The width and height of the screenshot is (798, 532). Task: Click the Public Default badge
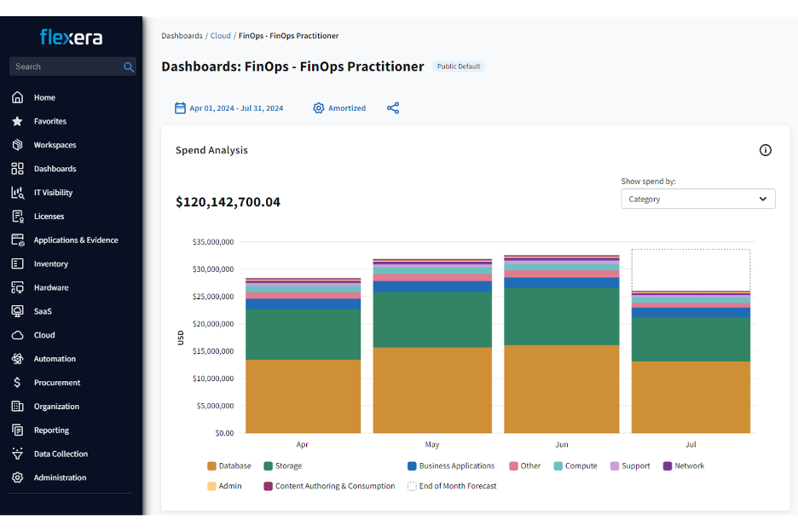(x=459, y=66)
